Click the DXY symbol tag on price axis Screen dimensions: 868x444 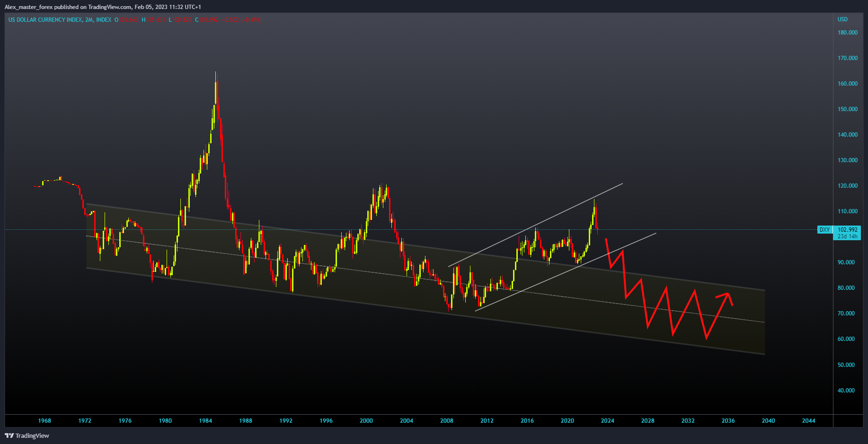(825, 230)
